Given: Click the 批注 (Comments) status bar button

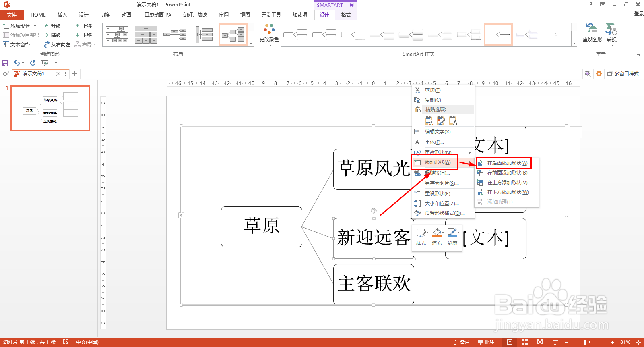Looking at the screenshot, I should click(486, 342).
